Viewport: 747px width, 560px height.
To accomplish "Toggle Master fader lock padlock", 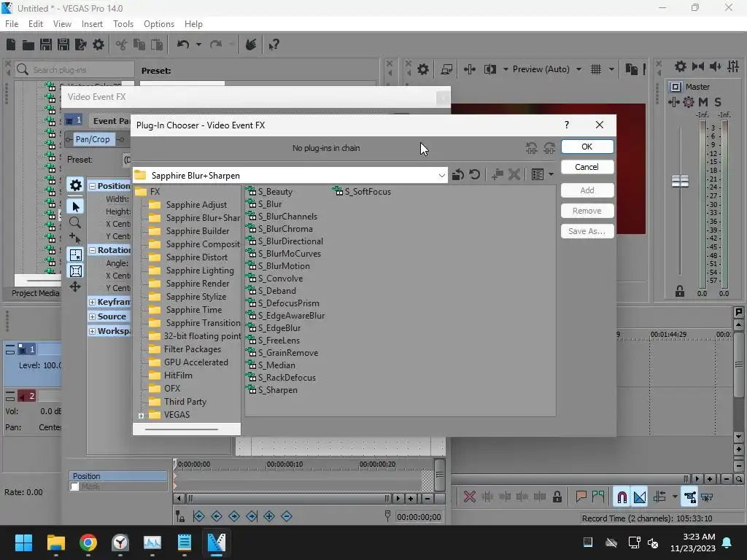I will tap(680, 292).
